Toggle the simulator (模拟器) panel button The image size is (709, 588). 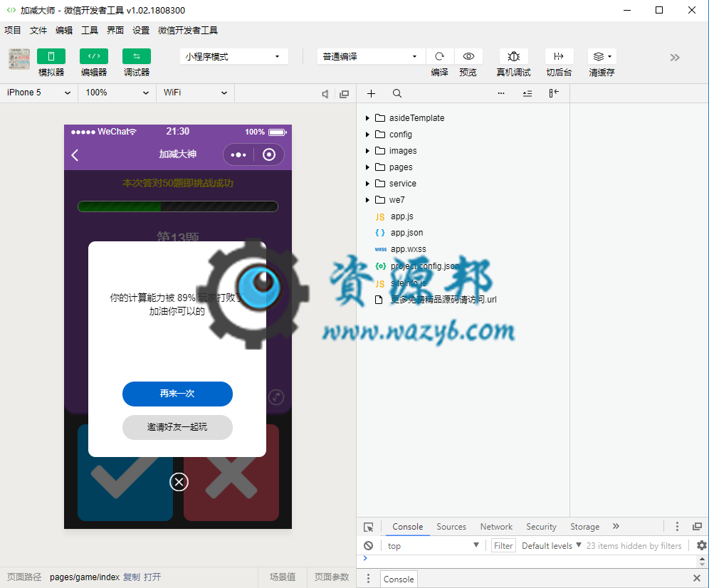(51, 56)
